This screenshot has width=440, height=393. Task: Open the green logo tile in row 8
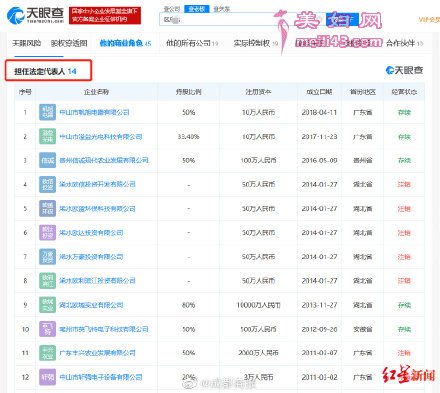pos(47,281)
